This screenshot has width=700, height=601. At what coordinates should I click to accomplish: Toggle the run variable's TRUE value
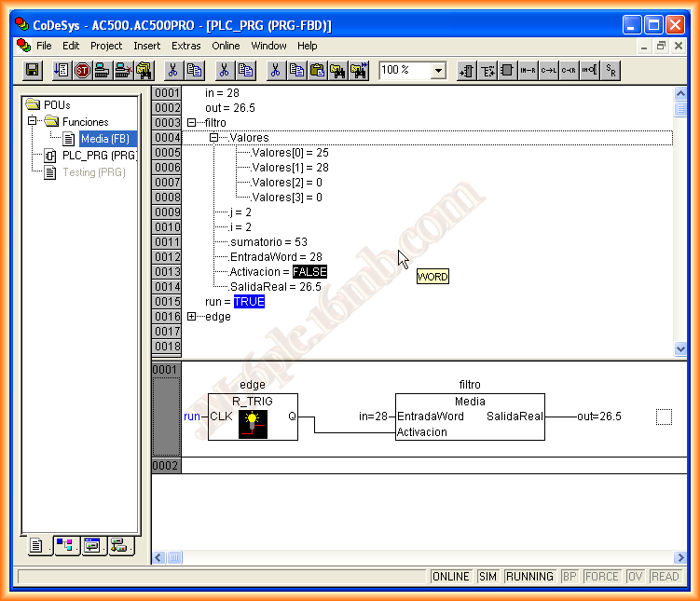pyautogui.click(x=249, y=302)
